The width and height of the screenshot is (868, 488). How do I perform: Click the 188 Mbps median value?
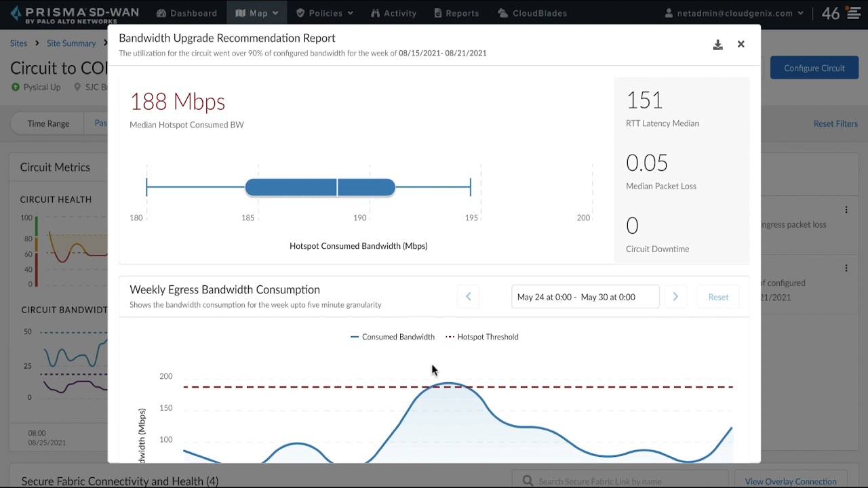coord(177,102)
